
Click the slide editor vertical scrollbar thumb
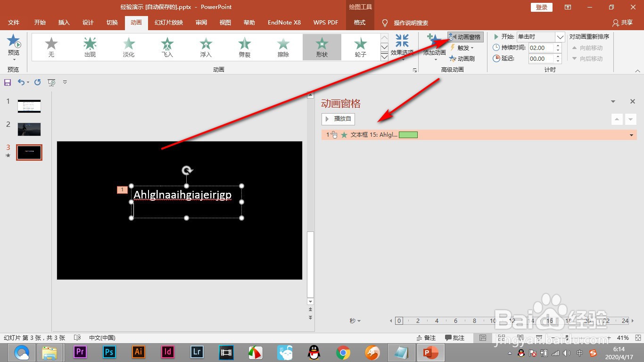tap(310, 264)
